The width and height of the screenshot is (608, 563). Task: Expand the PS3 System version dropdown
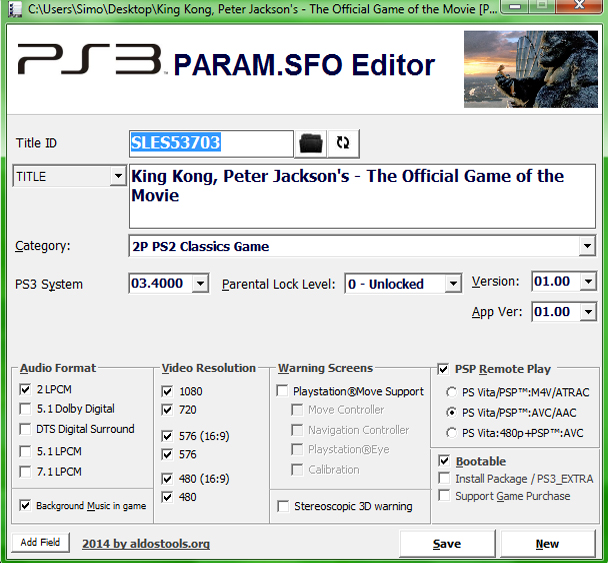coord(199,284)
